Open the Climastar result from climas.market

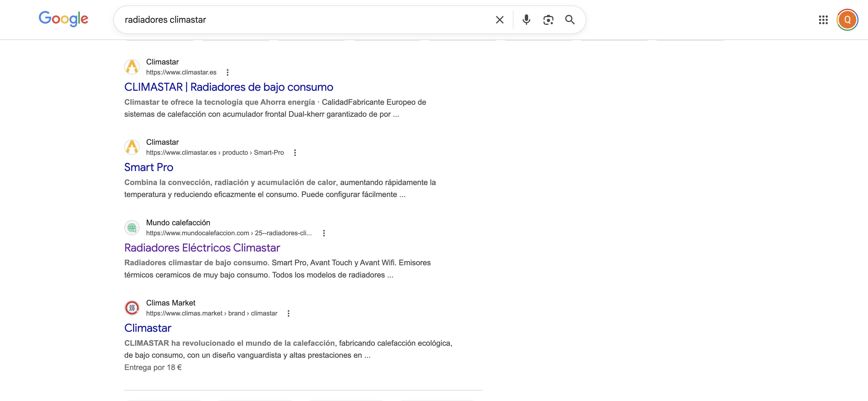click(148, 327)
